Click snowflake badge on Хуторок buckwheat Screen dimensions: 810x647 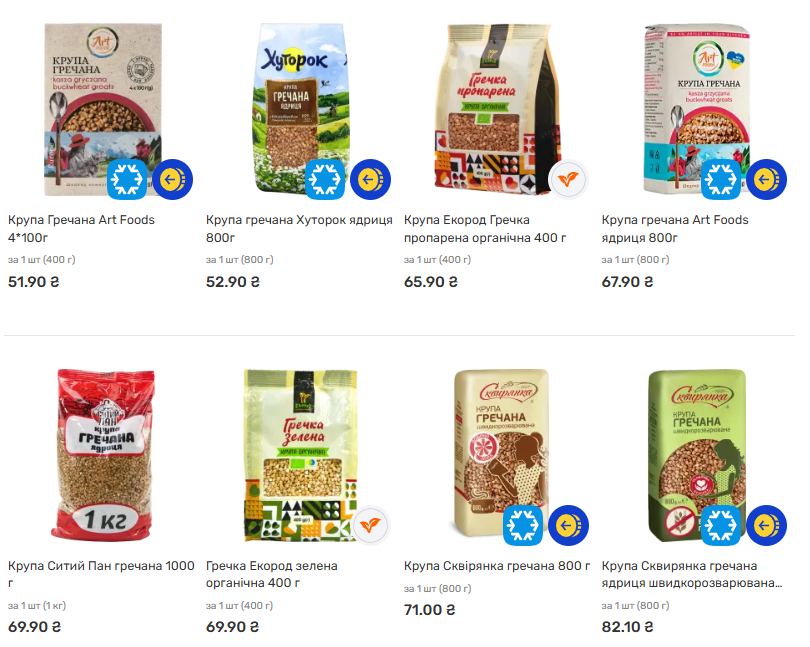325,179
